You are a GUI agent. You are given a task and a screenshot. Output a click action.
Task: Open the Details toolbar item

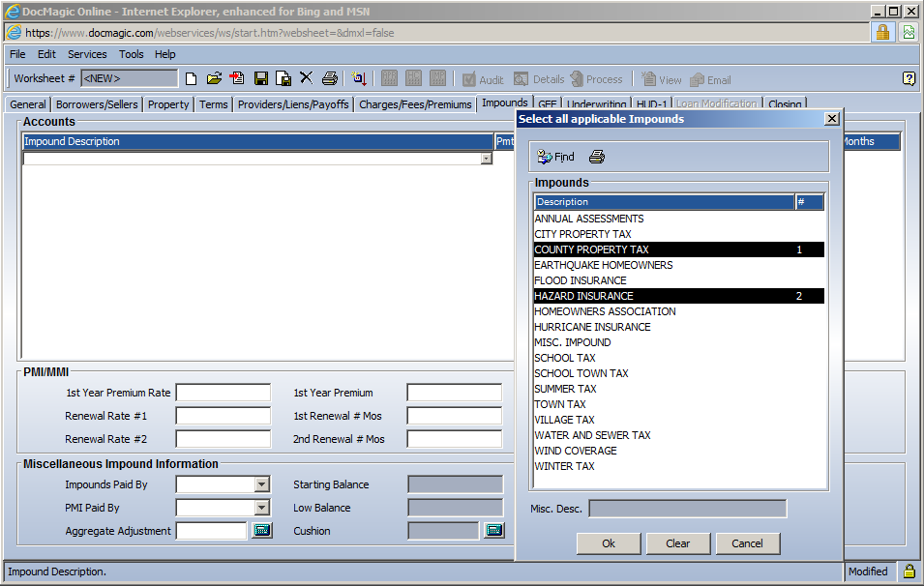[539, 79]
